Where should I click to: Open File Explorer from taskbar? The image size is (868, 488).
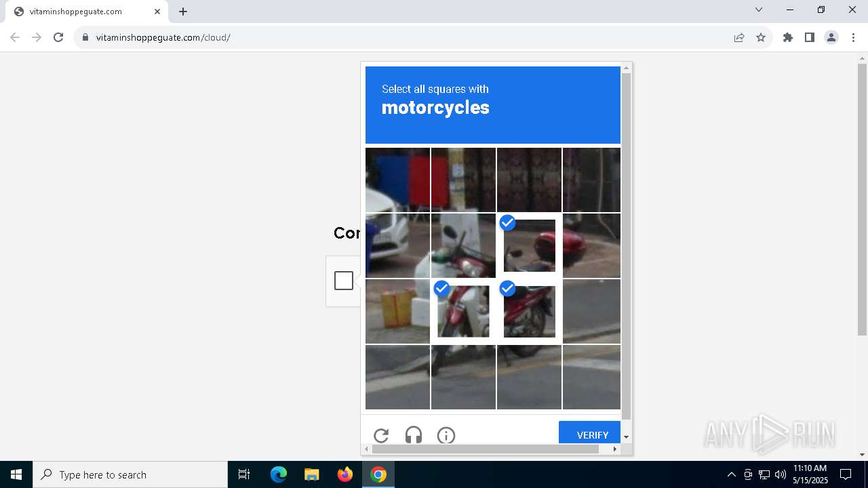point(311,474)
